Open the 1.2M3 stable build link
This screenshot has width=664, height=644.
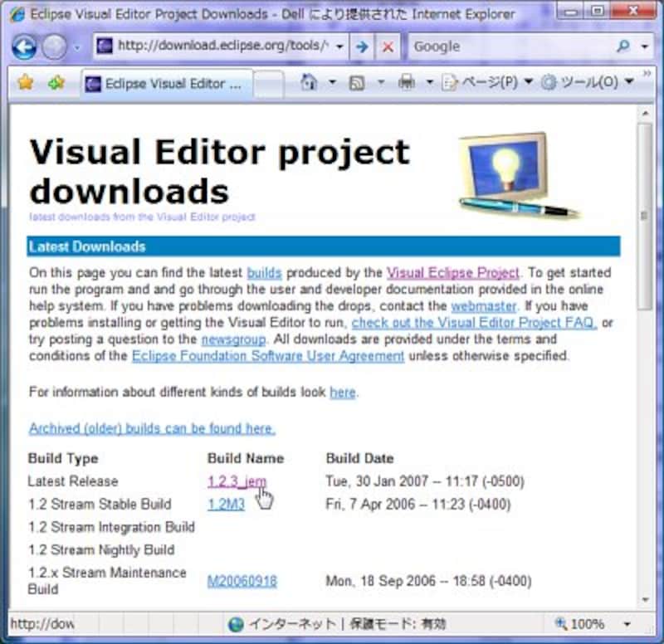226,505
